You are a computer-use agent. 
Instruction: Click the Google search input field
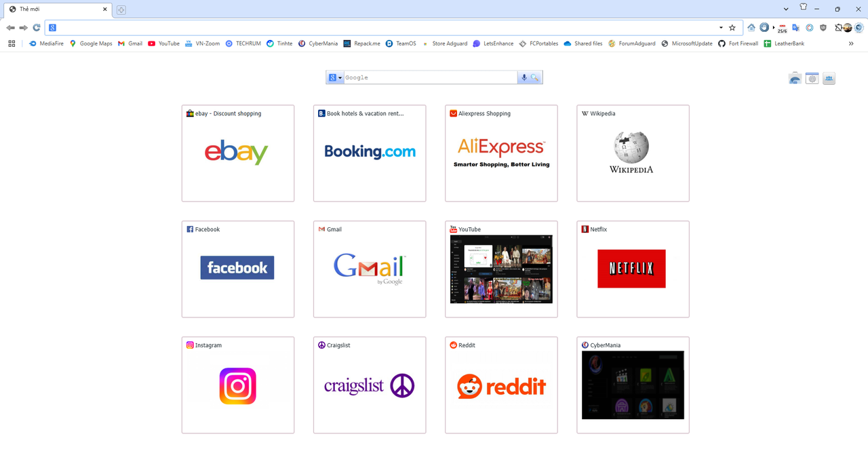(x=431, y=77)
